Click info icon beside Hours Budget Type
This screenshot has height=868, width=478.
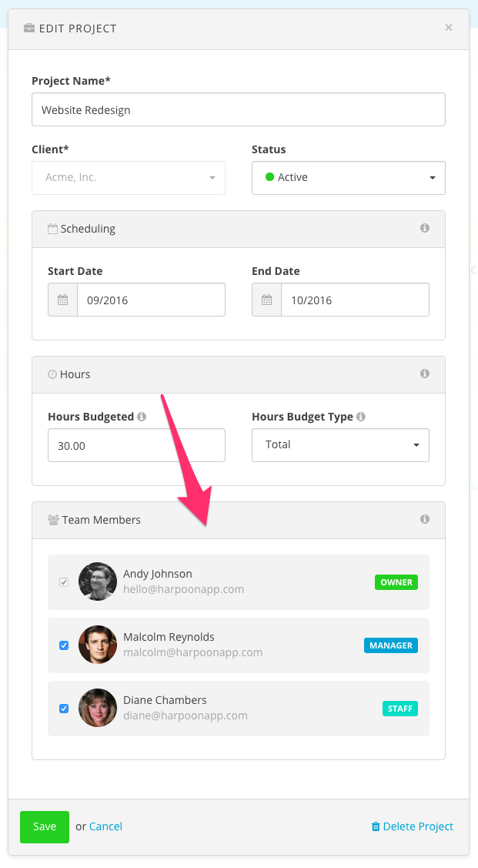click(x=361, y=417)
